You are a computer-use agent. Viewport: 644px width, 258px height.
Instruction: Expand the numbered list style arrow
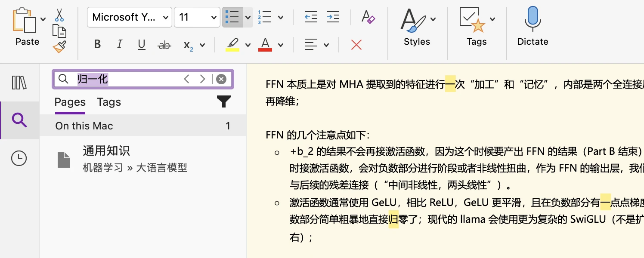(x=281, y=18)
